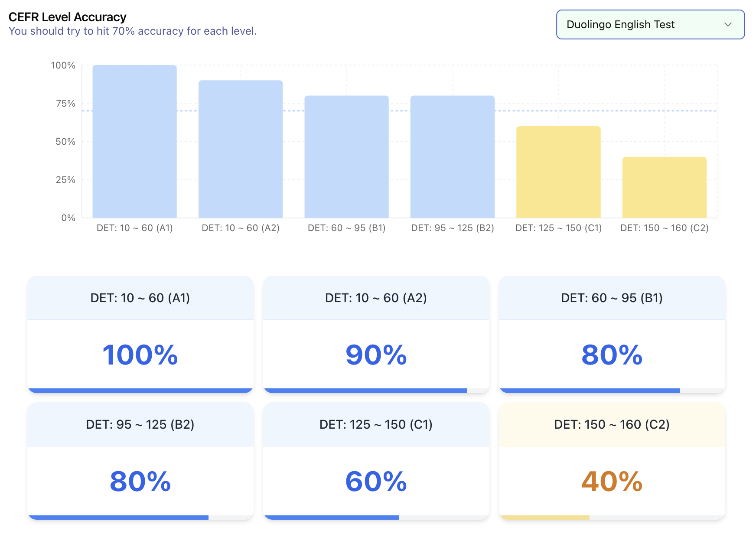Select the B1 chart bar
Screen dimensions: 756x534
[346, 156]
